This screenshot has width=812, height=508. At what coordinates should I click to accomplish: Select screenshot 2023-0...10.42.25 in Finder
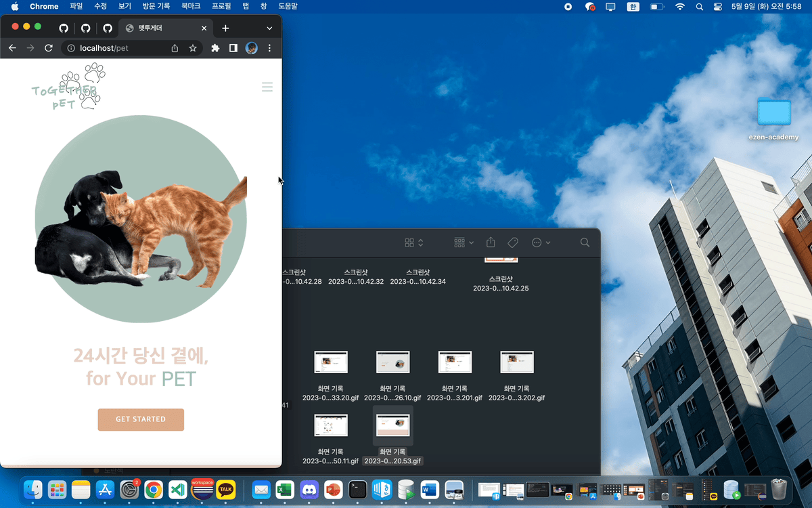[x=501, y=273]
